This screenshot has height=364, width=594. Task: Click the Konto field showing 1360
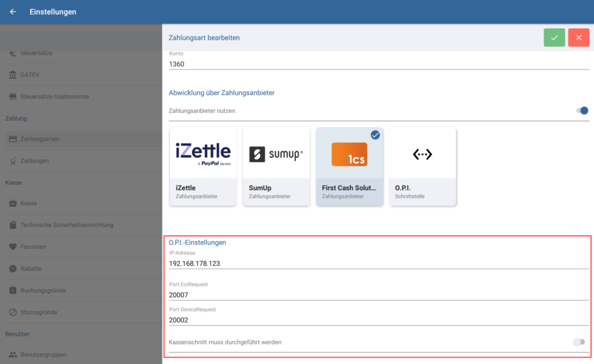[378, 64]
